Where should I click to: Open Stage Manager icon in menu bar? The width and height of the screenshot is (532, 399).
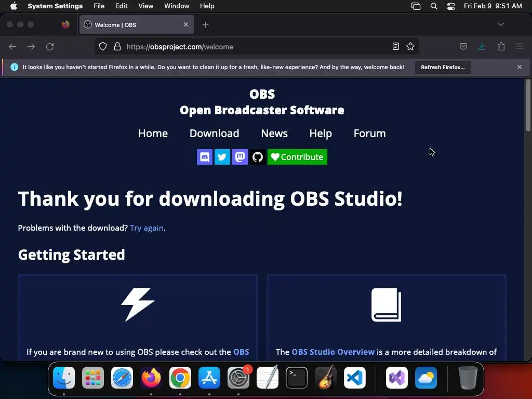pos(416,6)
